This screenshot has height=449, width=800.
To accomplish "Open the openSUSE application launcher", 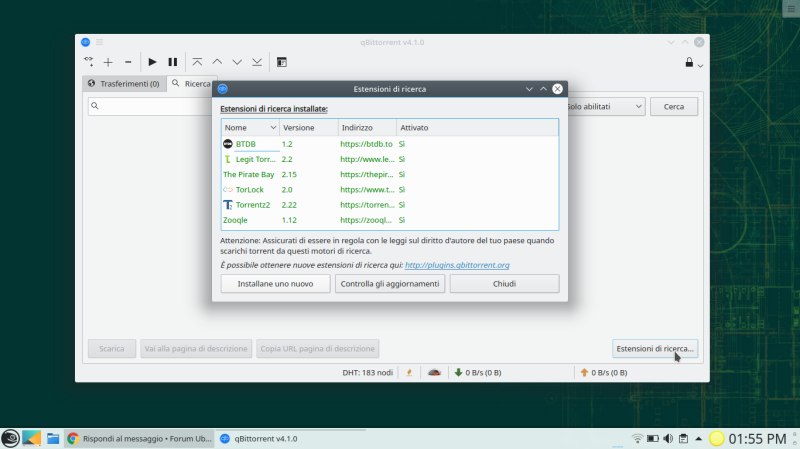I will 10,438.
